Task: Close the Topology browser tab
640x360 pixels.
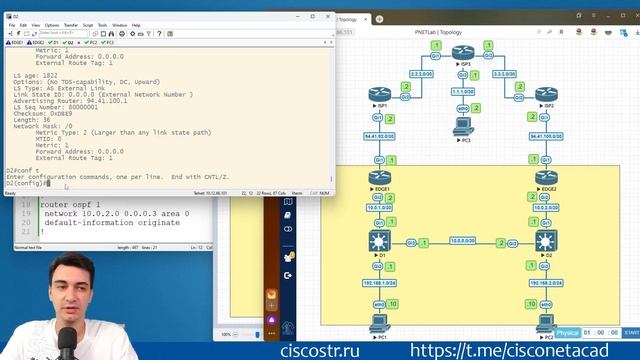Action: coord(366,19)
